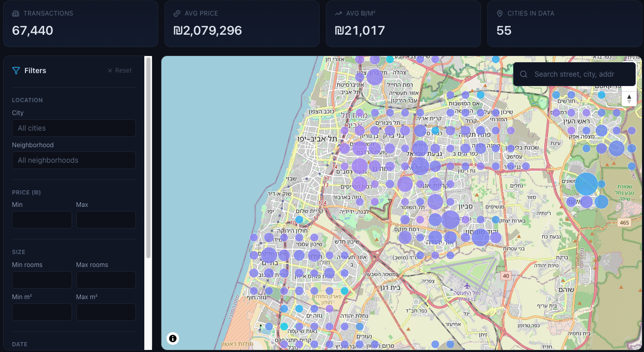Click the תל אביב-יפו map label
The width and height of the screenshot is (644, 352).
(317, 138)
